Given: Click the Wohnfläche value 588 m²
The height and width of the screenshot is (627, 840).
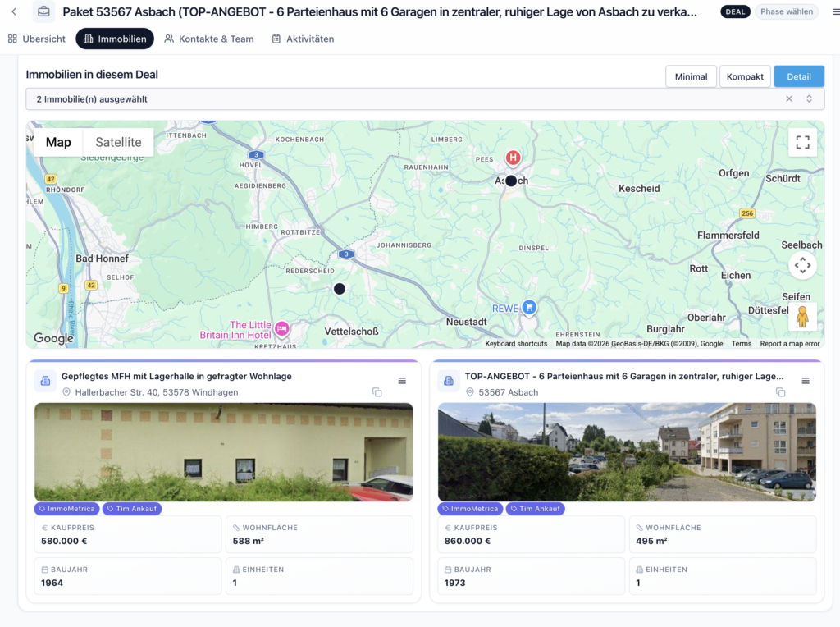Looking at the screenshot, I should (x=248, y=541).
